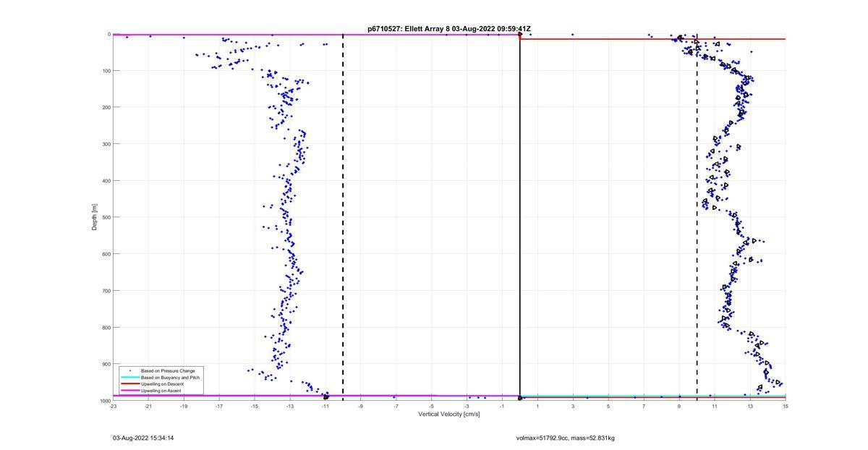Click velocity tick label '-1'
This screenshot has height=450, width=868.
pos(502,406)
